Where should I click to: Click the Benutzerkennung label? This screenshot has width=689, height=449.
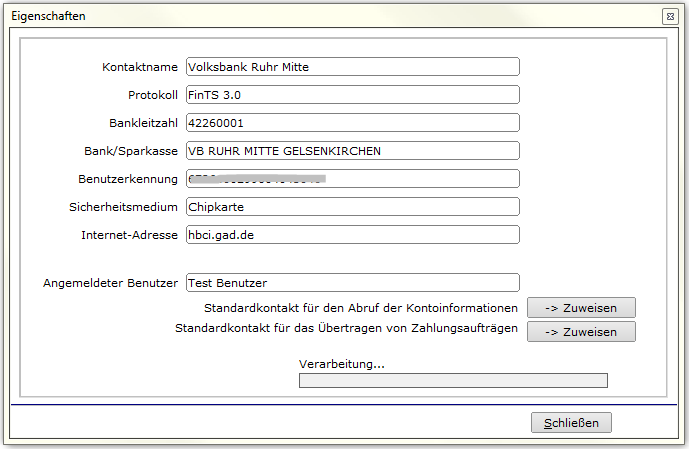tap(128, 179)
